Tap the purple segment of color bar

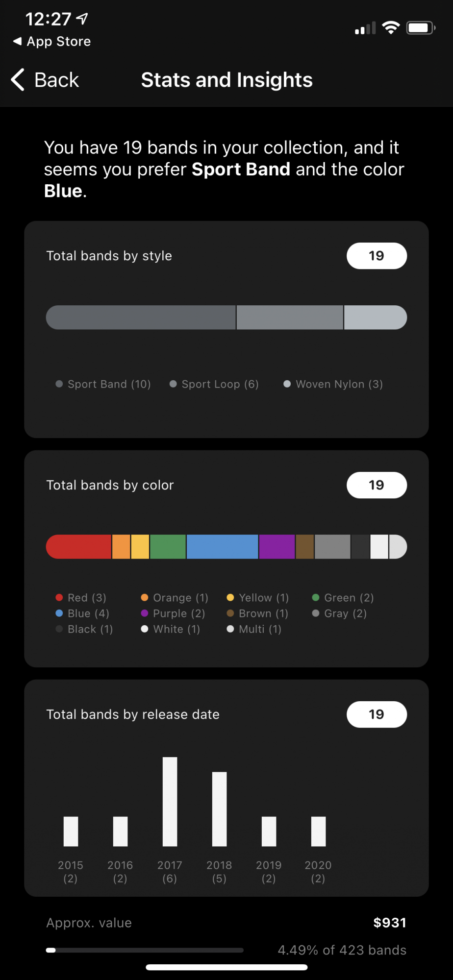[277, 547]
